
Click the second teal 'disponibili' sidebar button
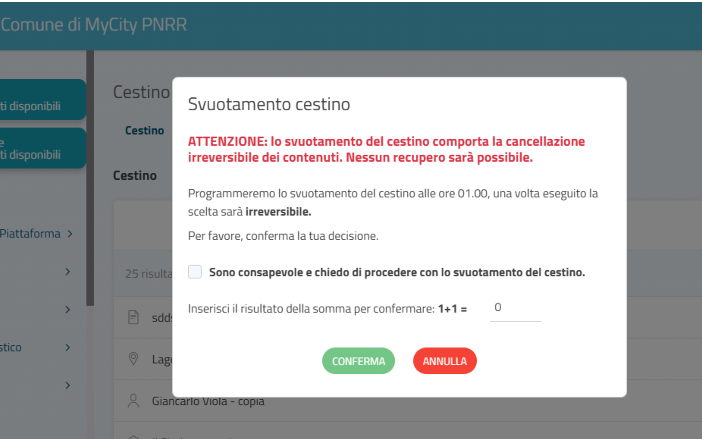[x=40, y=148]
